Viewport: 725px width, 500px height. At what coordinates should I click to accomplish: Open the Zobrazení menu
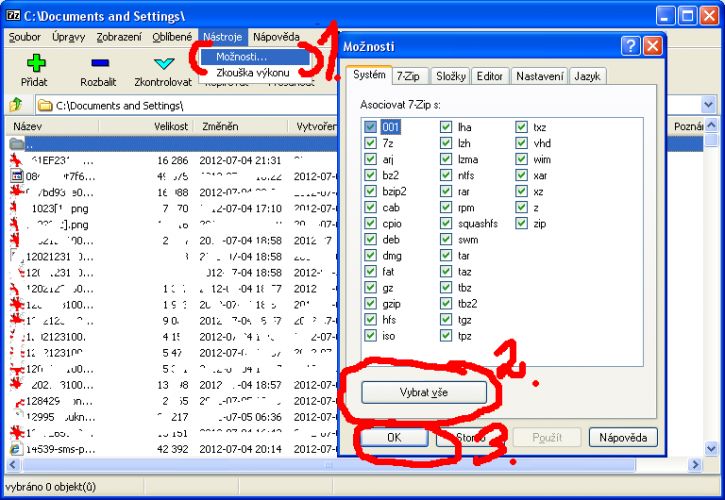tap(119, 37)
